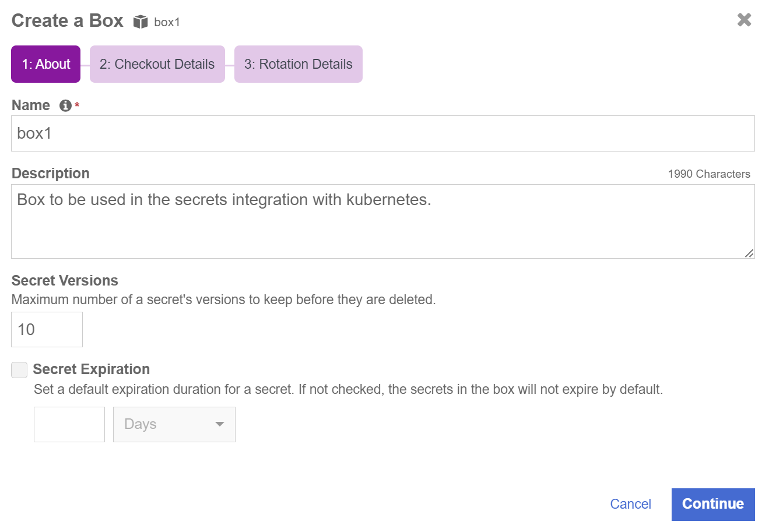769x532 pixels.
Task: Switch to the 1: About step
Action: coord(46,64)
